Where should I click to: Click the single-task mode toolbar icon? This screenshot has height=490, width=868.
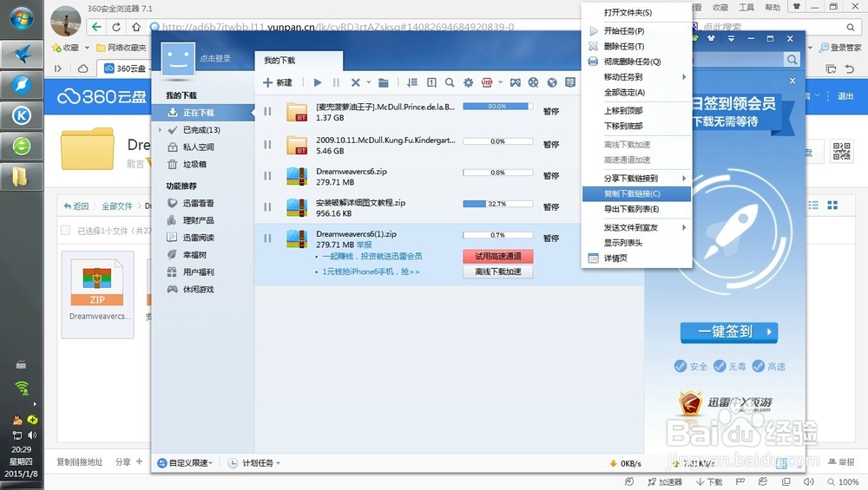(x=431, y=83)
